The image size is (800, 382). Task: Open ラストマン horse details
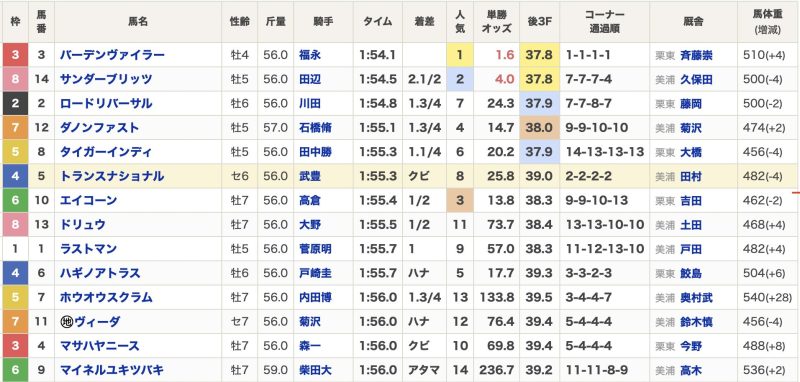pyautogui.click(x=88, y=249)
